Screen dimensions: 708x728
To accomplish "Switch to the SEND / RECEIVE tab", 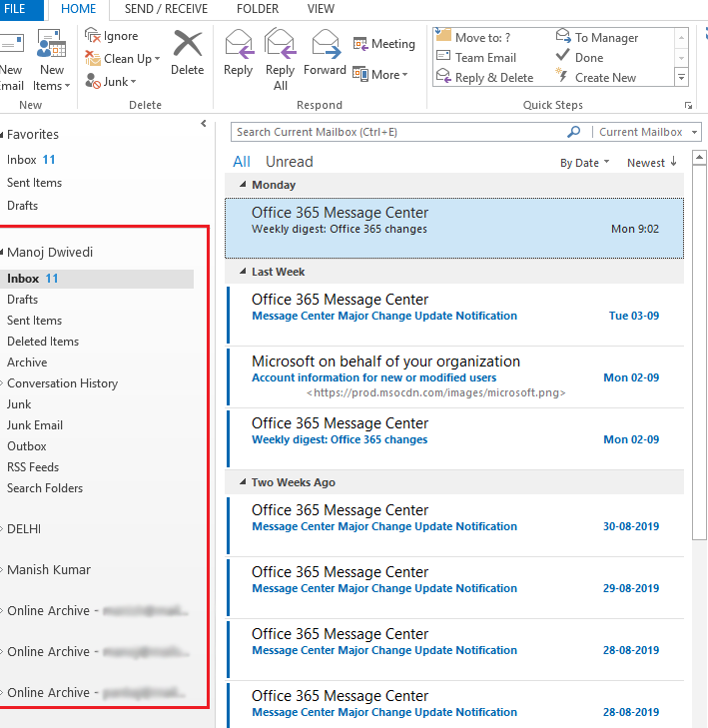I will [x=166, y=9].
